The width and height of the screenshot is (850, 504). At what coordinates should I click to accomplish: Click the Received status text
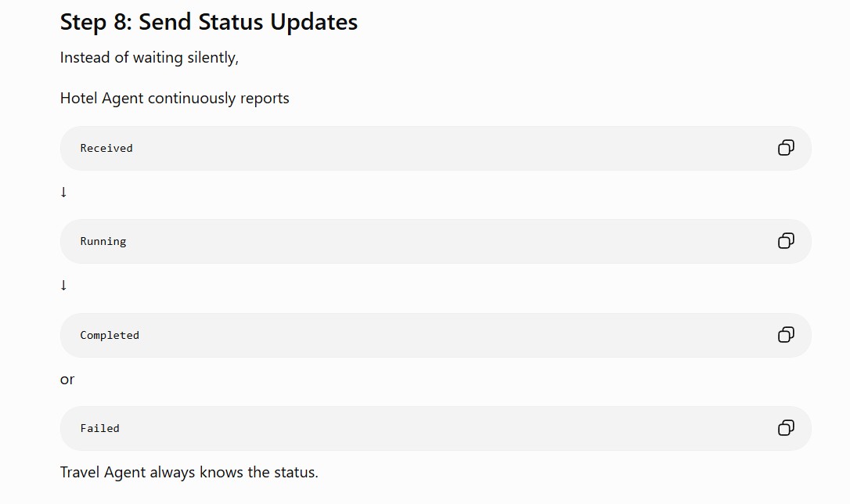(x=106, y=148)
